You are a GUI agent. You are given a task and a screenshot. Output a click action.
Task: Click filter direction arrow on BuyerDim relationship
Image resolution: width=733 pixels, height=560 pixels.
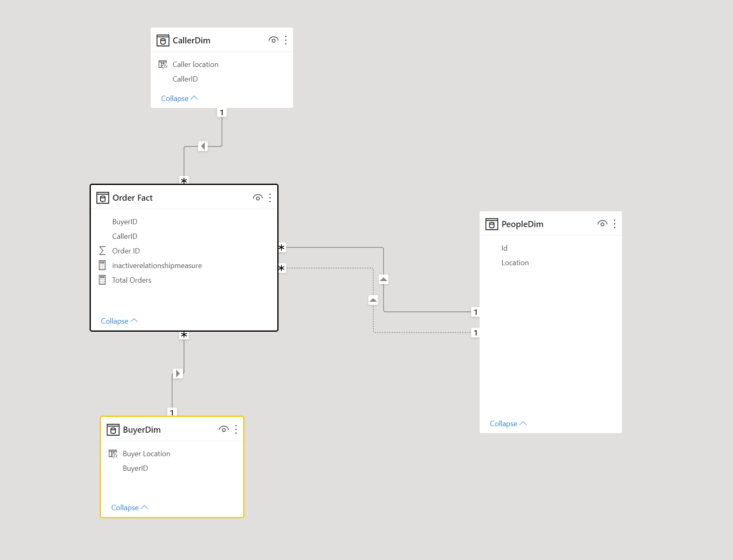coord(178,373)
